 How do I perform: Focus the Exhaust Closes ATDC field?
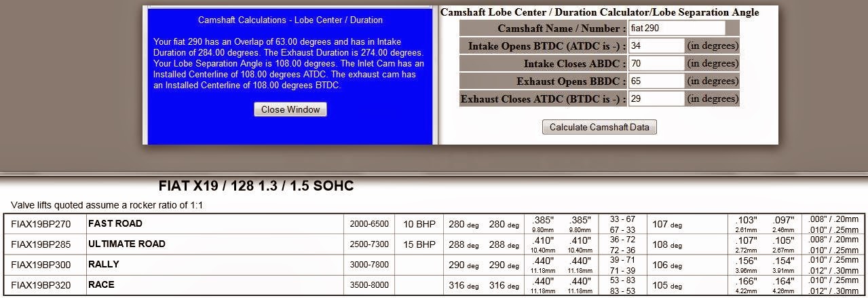pos(656,98)
